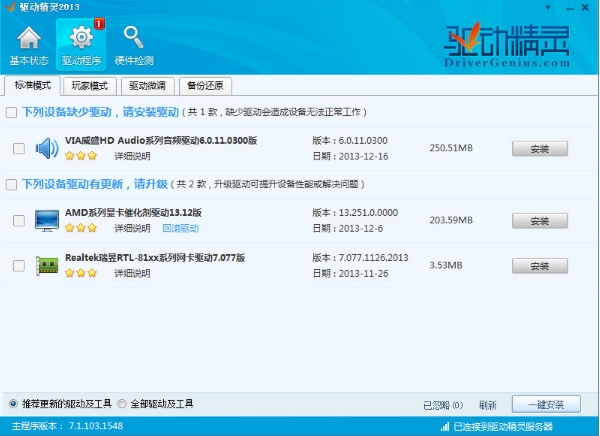Open the 已忽略 (0) list

click(x=443, y=405)
